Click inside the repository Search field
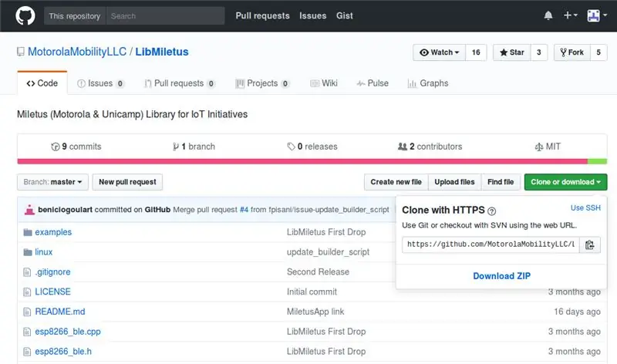Screen dimensions: 617x364 coord(165,16)
